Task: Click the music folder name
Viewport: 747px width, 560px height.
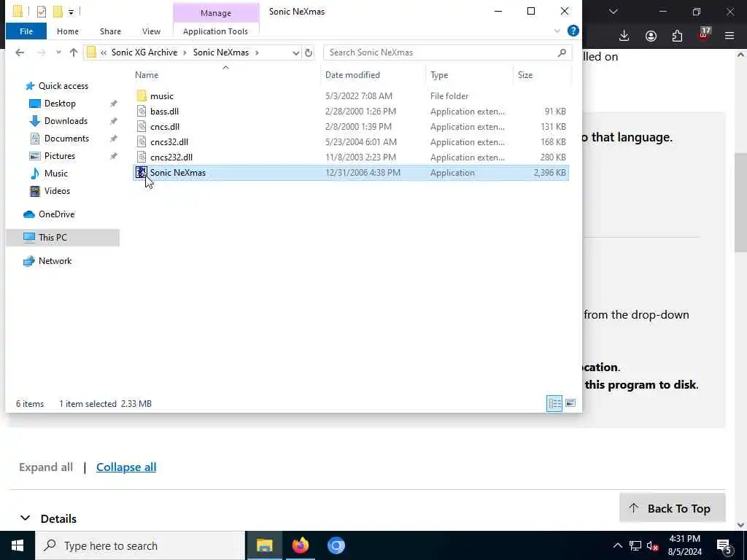Action: (162, 96)
